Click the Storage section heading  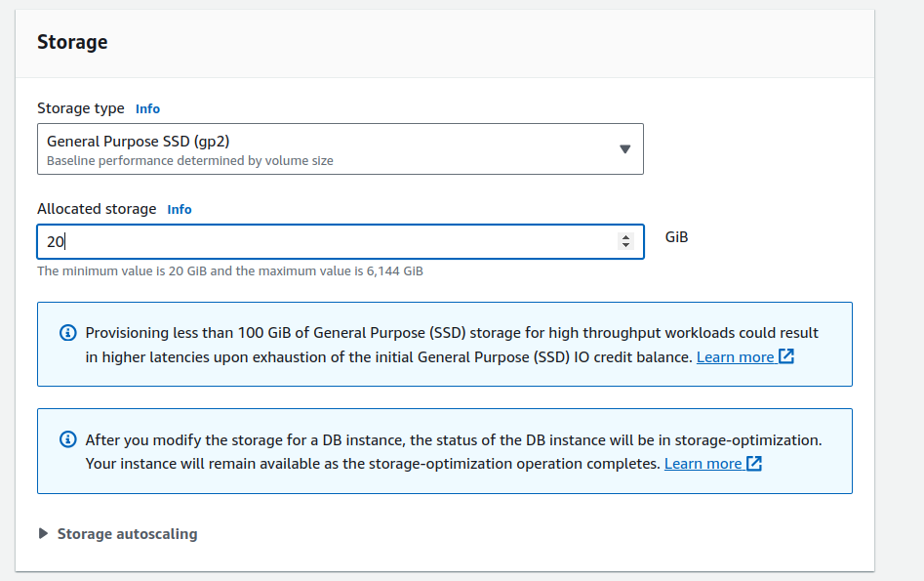(72, 42)
